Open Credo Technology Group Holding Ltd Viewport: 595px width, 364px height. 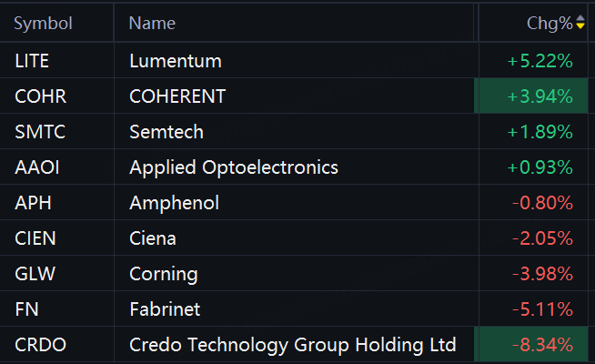[293, 345]
